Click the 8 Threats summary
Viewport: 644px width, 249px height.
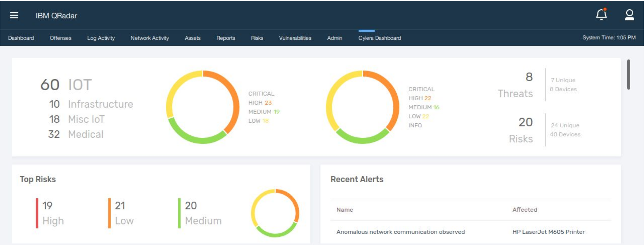515,85
